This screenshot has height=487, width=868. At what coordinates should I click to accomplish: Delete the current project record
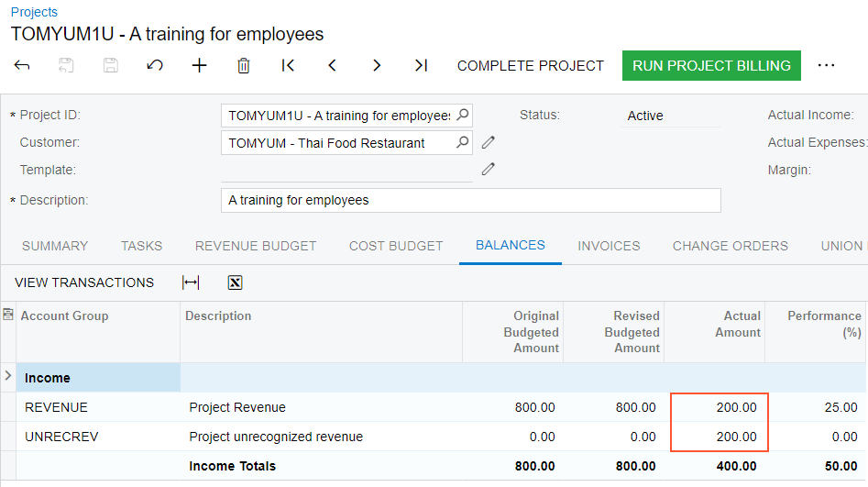(244, 65)
